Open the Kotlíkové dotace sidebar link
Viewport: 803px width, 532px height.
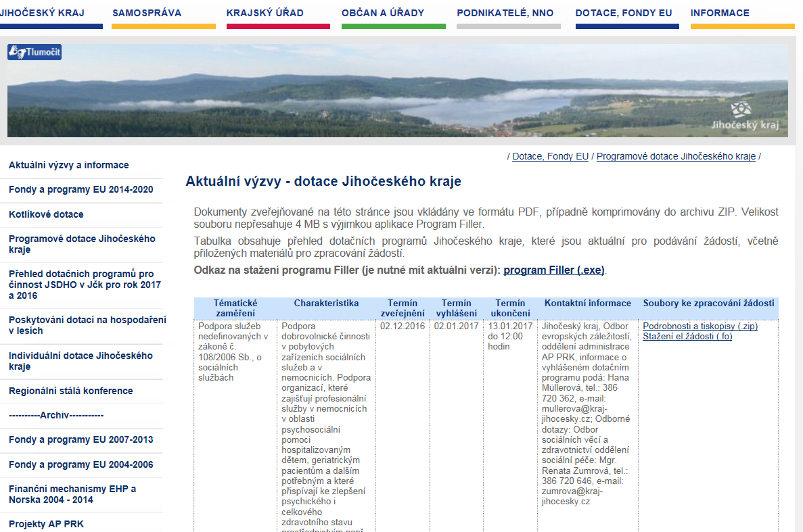point(46,214)
